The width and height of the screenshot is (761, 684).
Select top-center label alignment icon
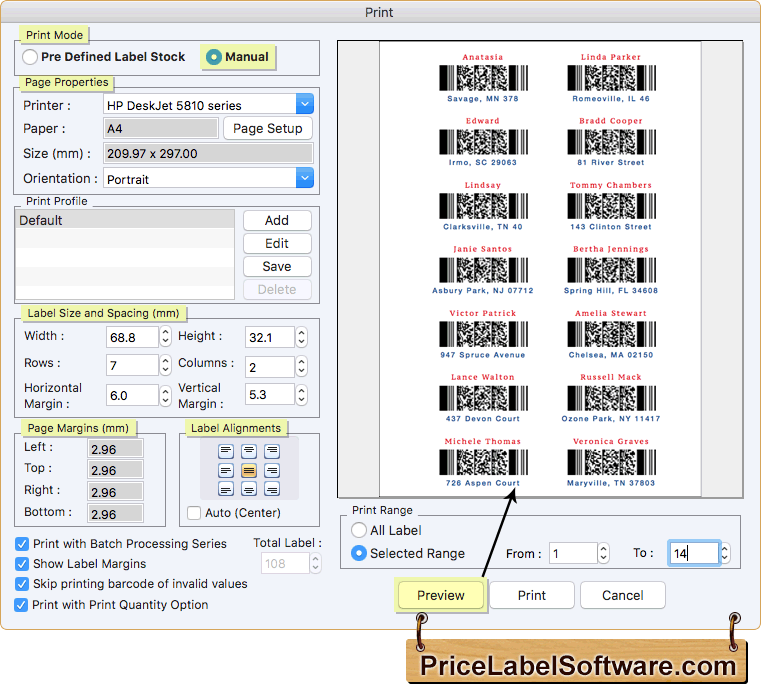point(249,451)
